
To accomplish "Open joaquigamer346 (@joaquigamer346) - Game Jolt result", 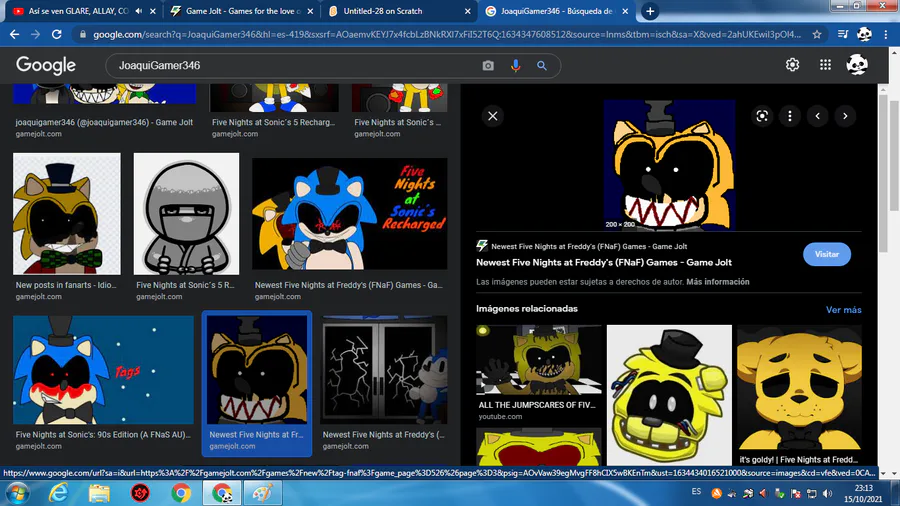I will (104, 122).
